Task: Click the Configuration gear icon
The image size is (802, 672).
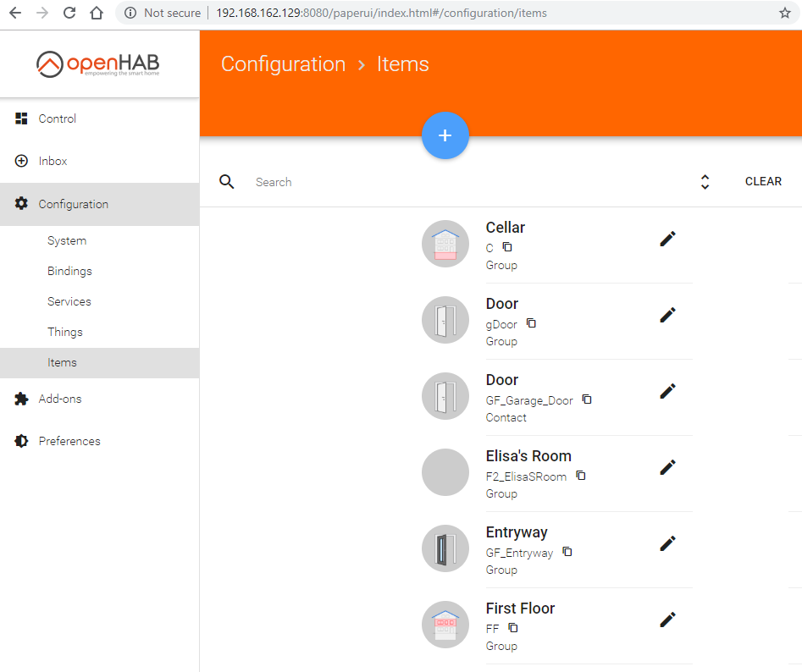Action: (21, 203)
